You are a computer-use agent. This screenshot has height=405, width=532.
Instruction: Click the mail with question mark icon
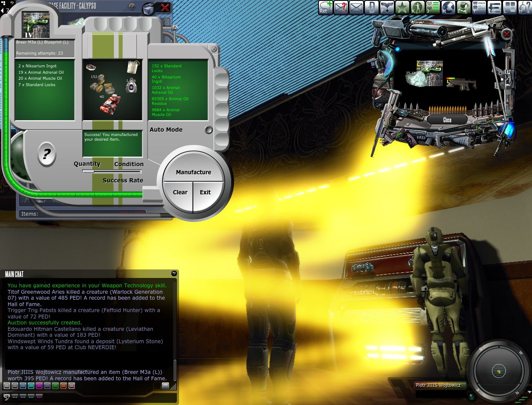click(341, 7)
